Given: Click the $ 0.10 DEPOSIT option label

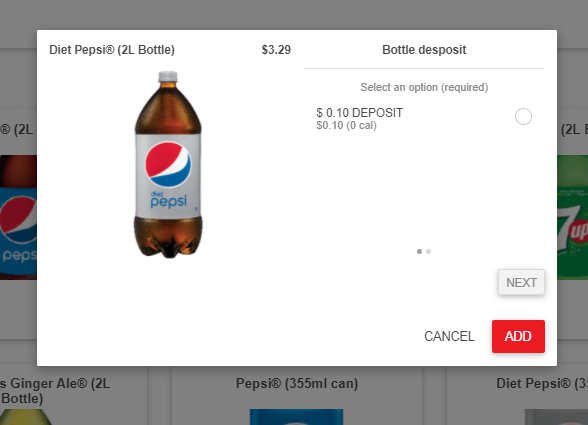Looking at the screenshot, I should coord(360,113).
